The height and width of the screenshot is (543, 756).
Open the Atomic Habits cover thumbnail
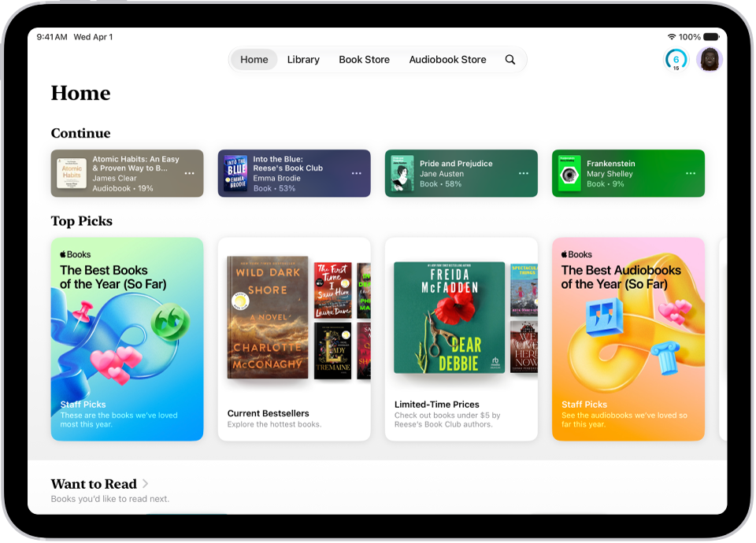pyautogui.click(x=72, y=173)
